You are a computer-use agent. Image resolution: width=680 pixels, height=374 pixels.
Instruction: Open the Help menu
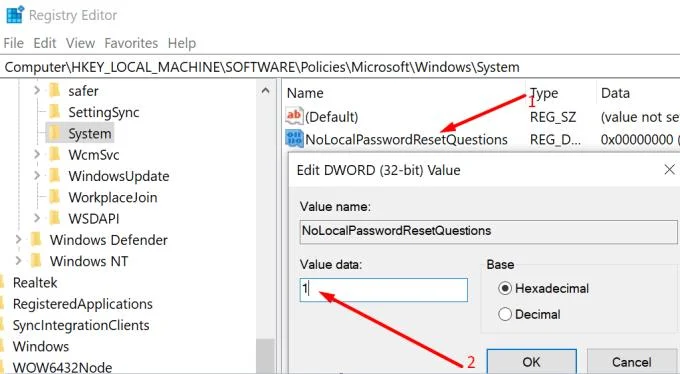pos(182,43)
